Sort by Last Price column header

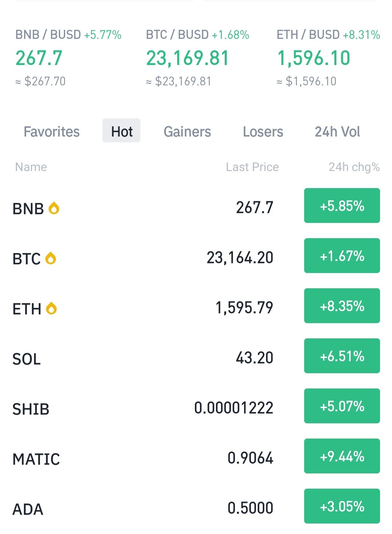coord(252,167)
